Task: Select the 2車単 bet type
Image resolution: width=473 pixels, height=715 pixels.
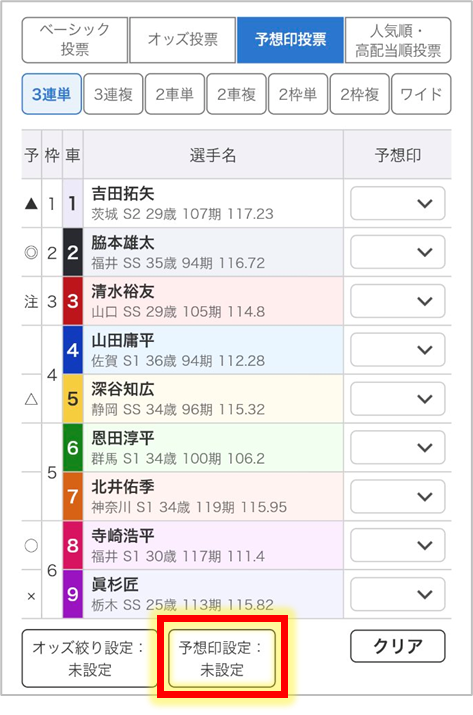Action: click(175, 94)
